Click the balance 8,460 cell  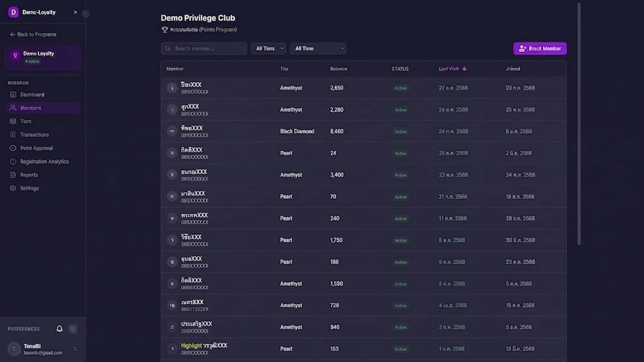click(x=337, y=131)
